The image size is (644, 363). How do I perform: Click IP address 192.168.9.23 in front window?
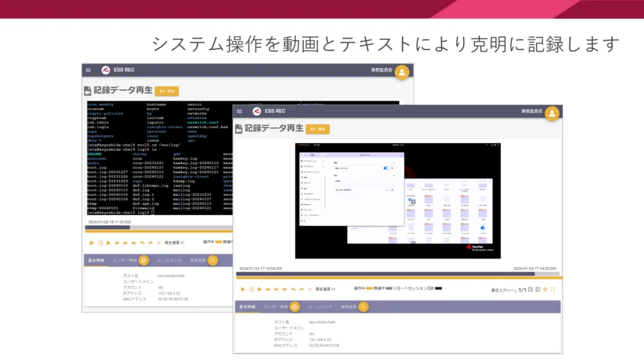pos(320,340)
